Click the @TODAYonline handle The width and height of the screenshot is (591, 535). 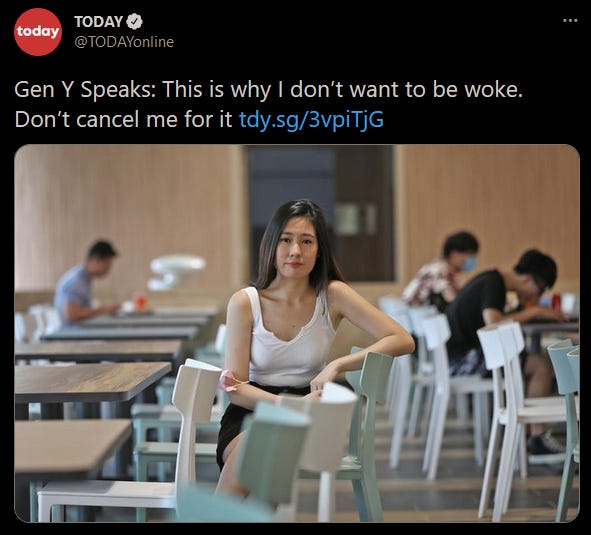point(124,42)
